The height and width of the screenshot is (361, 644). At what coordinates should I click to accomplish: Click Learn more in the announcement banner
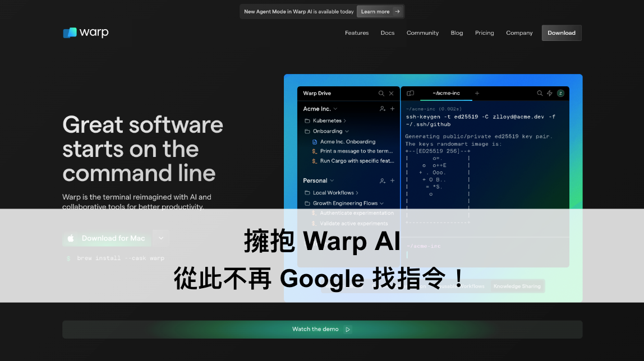(x=380, y=11)
